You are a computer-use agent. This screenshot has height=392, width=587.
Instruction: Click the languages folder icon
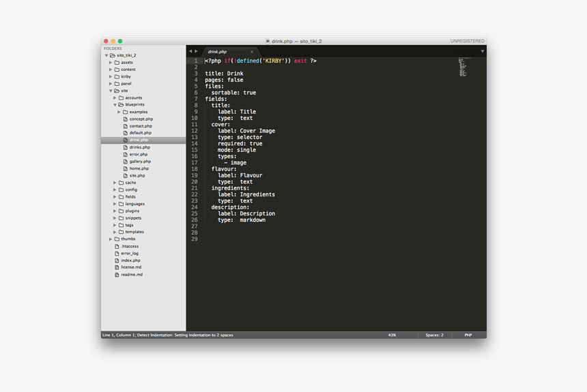coord(121,204)
